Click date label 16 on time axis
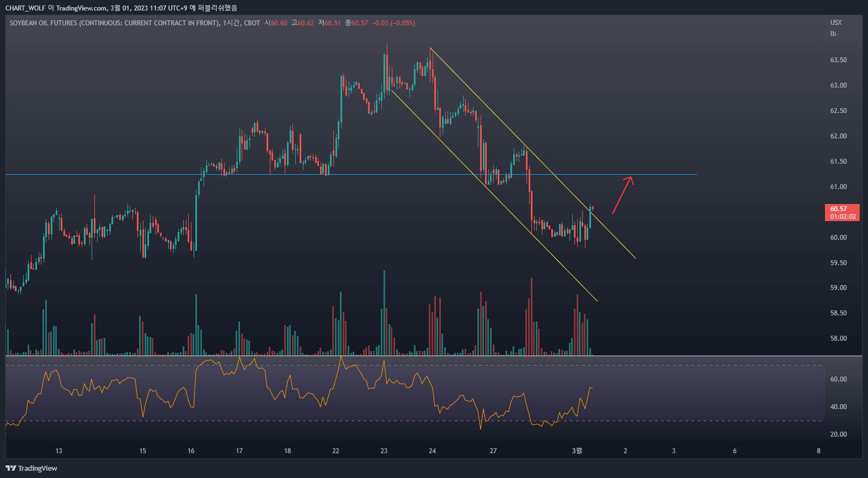Image resolution: width=868 pixels, height=478 pixels. tap(191, 451)
